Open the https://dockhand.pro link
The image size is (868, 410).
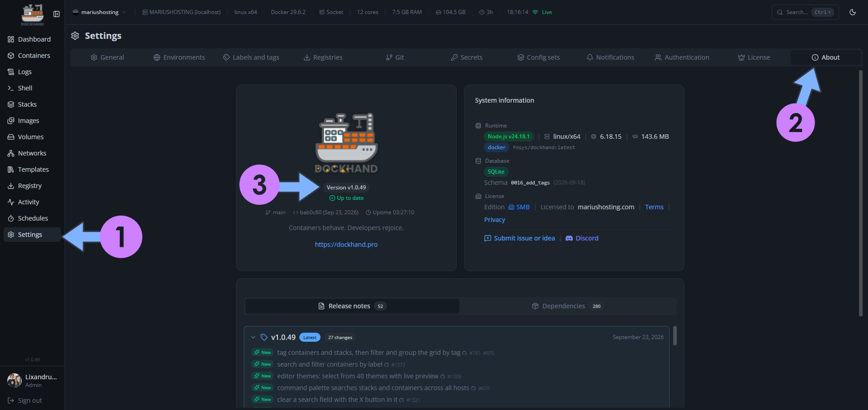tap(346, 245)
